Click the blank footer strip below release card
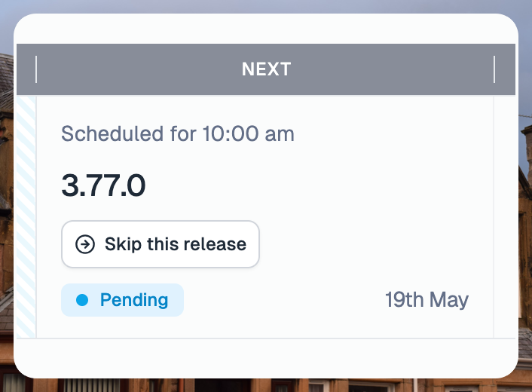The image size is (532, 392). click(x=266, y=357)
